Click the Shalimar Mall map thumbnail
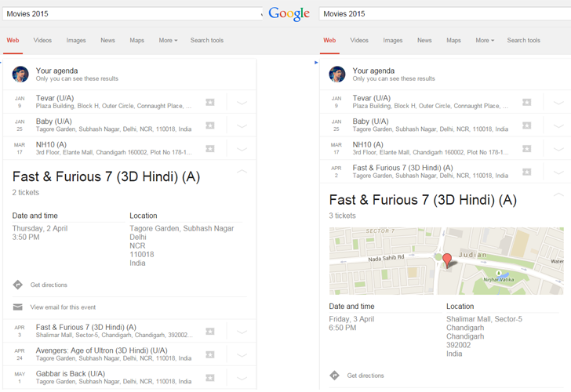This screenshot has width=571, height=392. [446, 261]
